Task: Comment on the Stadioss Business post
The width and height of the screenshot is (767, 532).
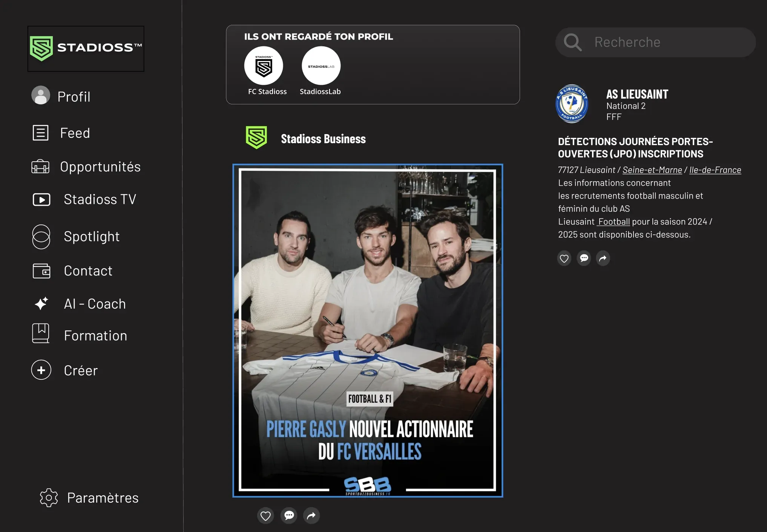Action: click(x=289, y=515)
